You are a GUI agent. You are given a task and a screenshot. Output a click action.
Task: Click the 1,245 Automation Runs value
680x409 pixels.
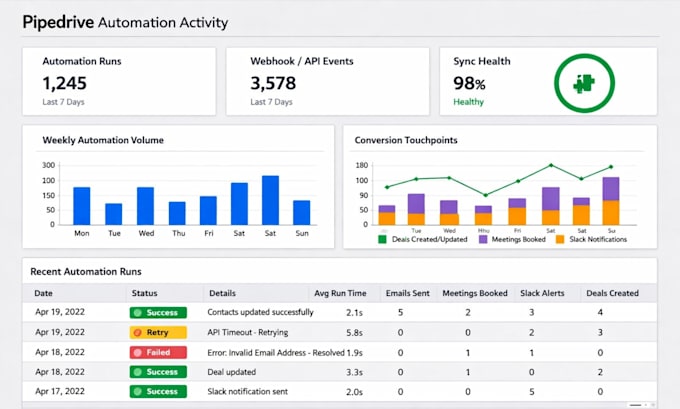[65, 83]
